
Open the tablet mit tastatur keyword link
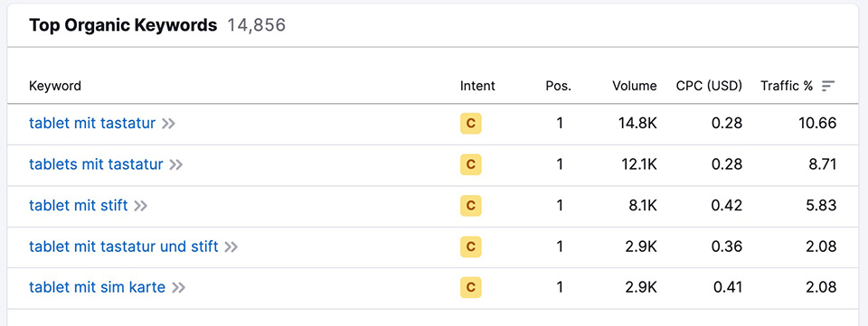point(92,123)
